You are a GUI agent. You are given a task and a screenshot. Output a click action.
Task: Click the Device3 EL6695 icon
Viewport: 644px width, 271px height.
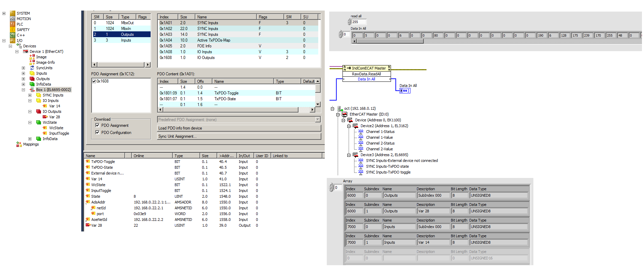[x=355, y=155]
